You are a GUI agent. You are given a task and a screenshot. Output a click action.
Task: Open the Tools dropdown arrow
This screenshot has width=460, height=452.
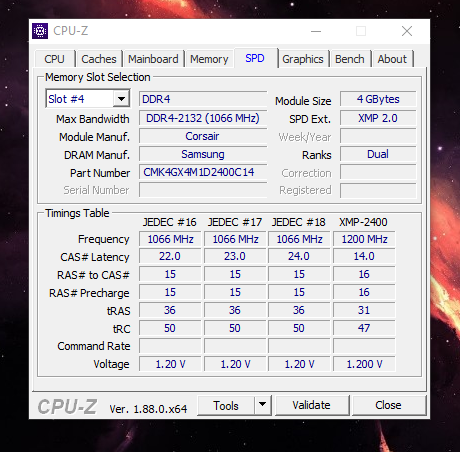tap(263, 405)
